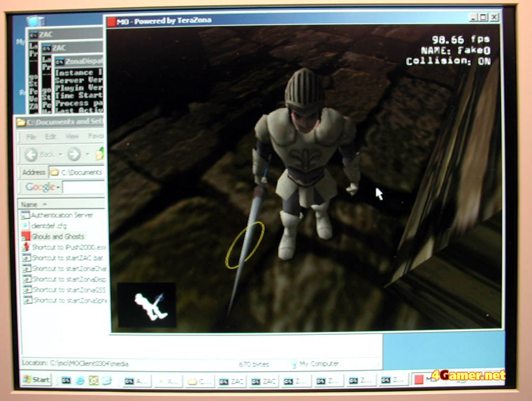Click the Explorer Address bar field
532x401 pixels.
click(79, 172)
